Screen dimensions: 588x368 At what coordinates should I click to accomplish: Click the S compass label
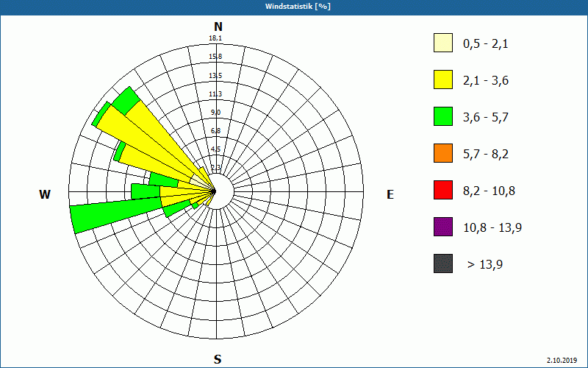pos(218,359)
